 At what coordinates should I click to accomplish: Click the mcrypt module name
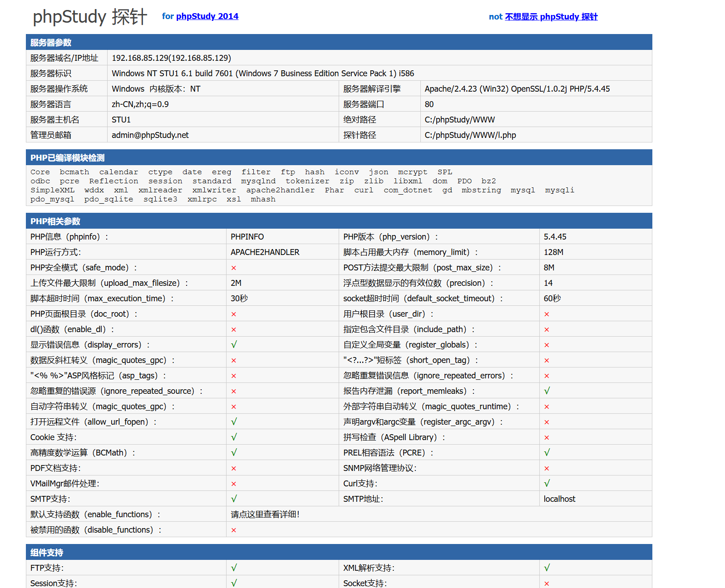[413, 172]
